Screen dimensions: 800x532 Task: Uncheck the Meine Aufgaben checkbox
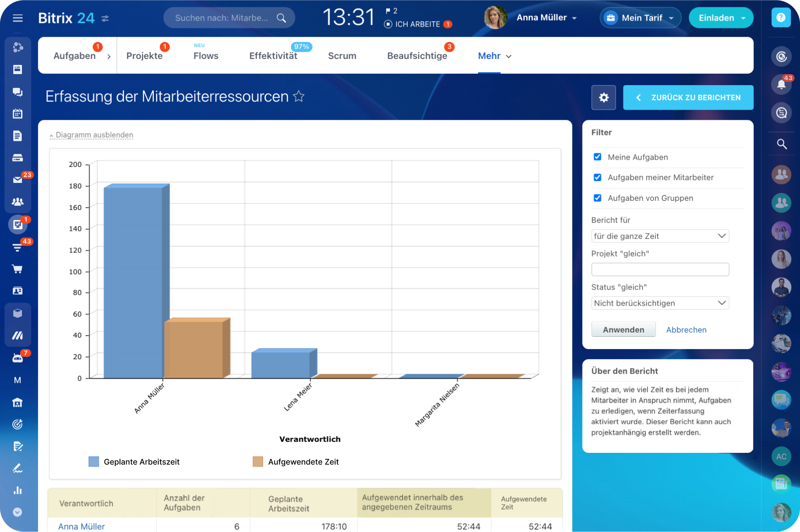597,157
